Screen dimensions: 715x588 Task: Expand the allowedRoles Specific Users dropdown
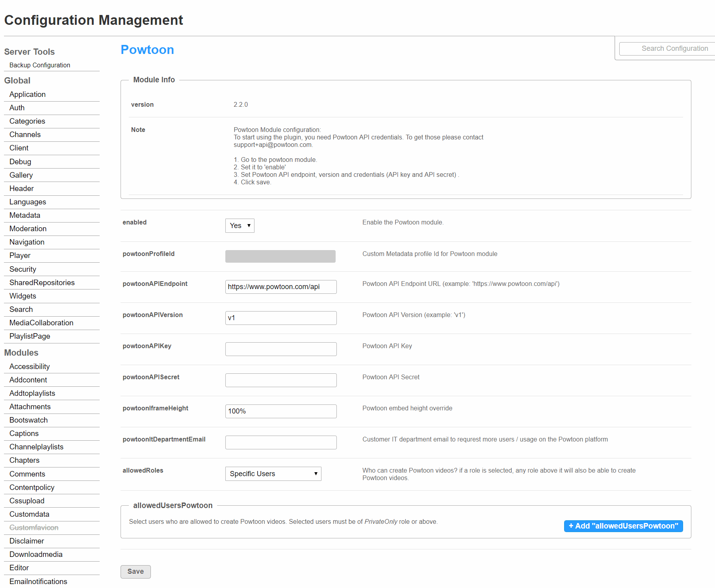[x=273, y=474]
